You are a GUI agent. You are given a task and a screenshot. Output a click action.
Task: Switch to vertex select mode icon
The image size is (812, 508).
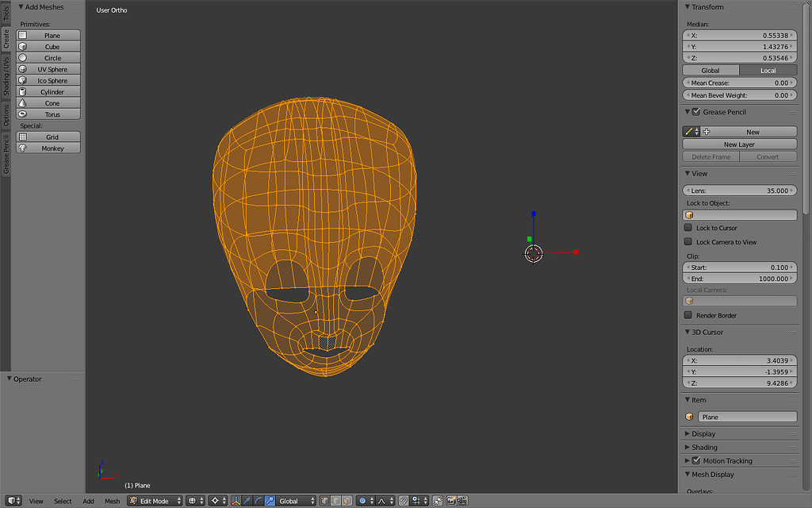pyautogui.click(x=324, y=501)
